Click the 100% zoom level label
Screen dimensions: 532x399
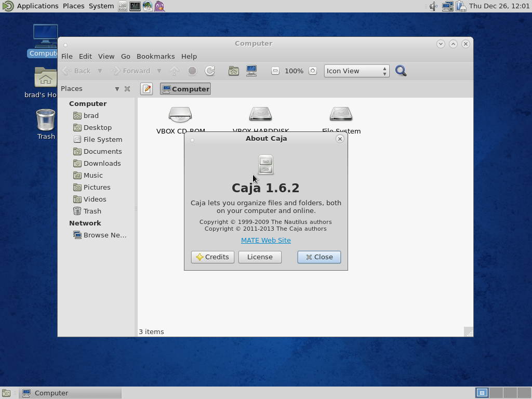(x=294, y=71)
